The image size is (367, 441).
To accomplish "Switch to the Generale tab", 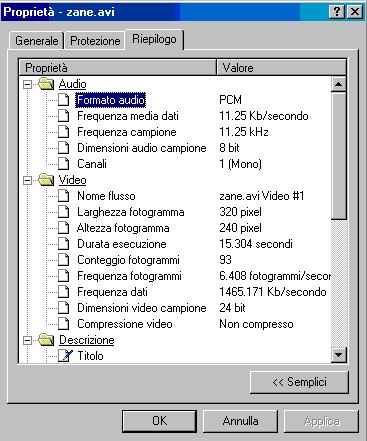I will pos(36,41).
